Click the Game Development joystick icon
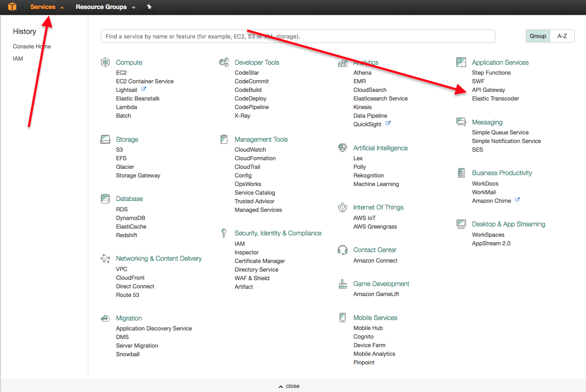586x392 pixels. click(x=342, y=284)
